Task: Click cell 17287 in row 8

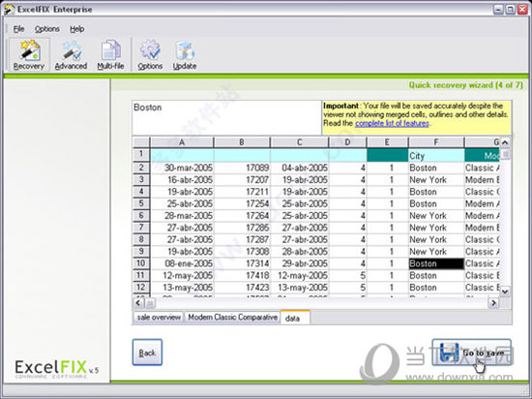Action: click(242, 240)
